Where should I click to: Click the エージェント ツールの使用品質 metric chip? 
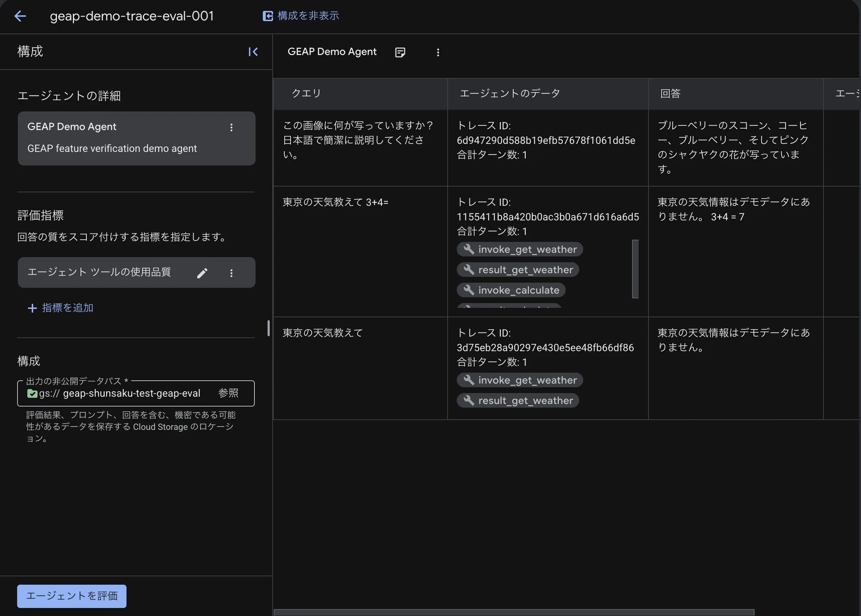[136, 272]
